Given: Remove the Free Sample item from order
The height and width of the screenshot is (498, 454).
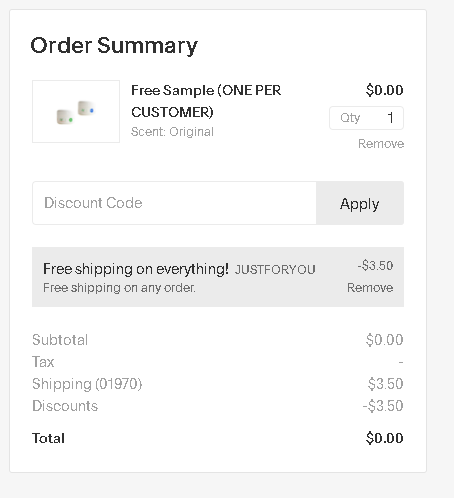Looking at the screenshot, I should point(381,144).
